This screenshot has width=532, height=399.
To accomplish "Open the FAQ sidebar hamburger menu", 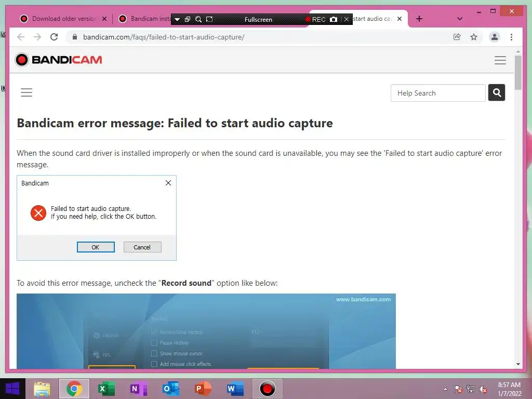I will tap(26, 92).
